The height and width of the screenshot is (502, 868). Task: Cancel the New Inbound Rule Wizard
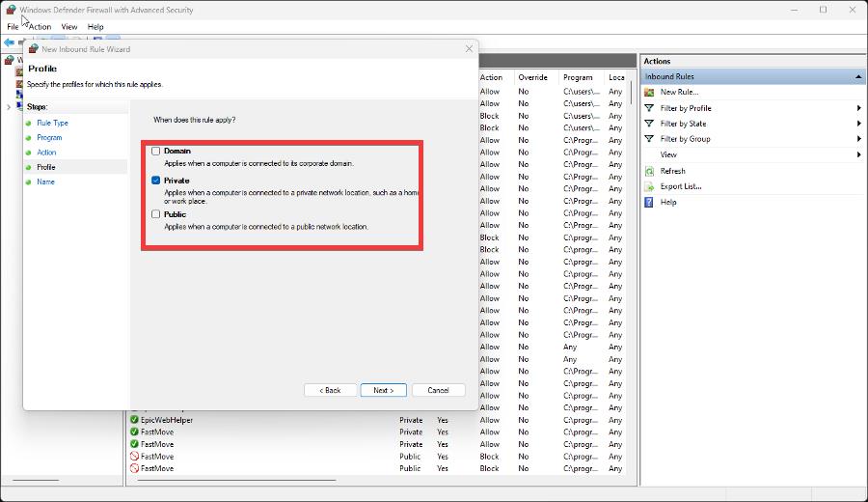[439, 390]
